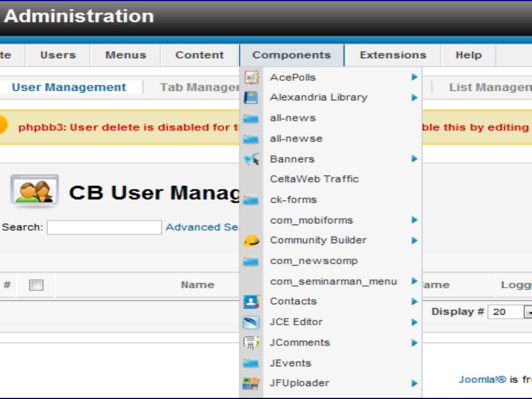
Task: Expand the com_mobiforms submenu arrow
Action: pyautogui.click(x=415, y=220)
